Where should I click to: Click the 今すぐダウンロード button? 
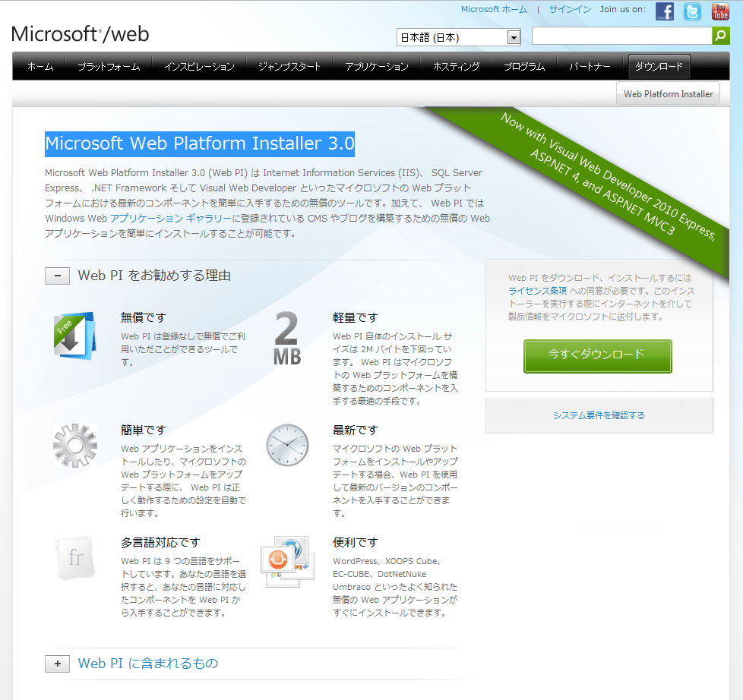[x=598, y=356]
